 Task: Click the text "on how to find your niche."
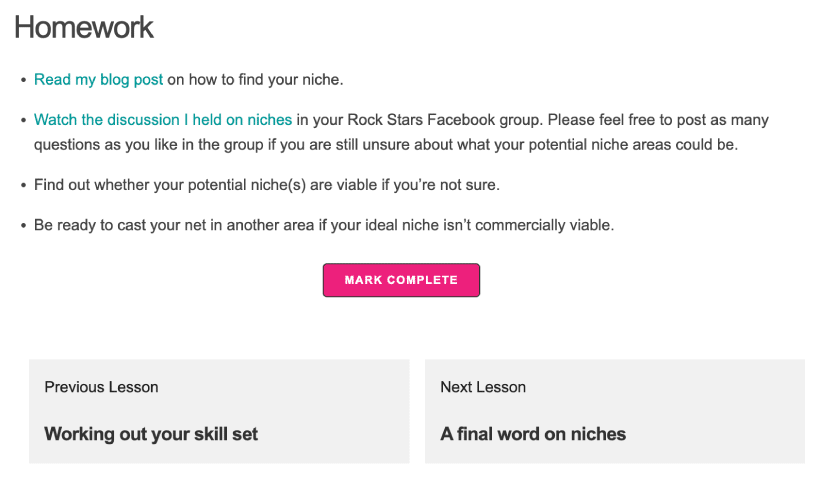(x=255, y=79)
